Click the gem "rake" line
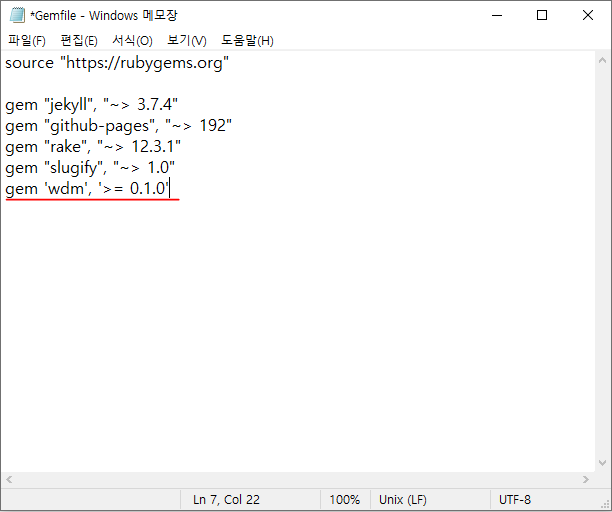The height and width of the screenshot is (512, 612). 93,147
